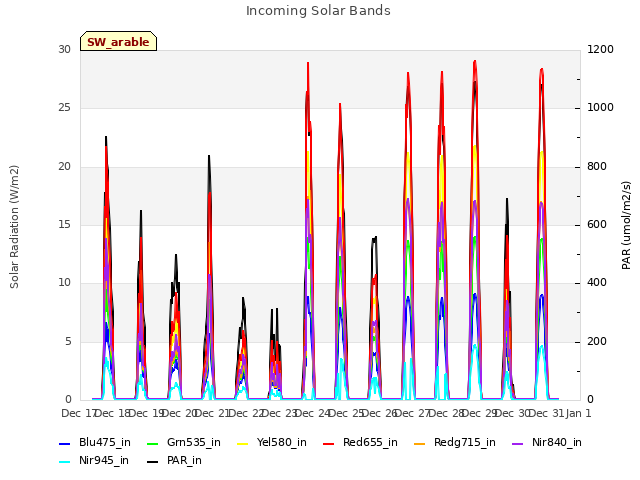Click the 20 left y-axis tick label
Image resolution: width=640 pixels, height=480 pixels.
64,167
